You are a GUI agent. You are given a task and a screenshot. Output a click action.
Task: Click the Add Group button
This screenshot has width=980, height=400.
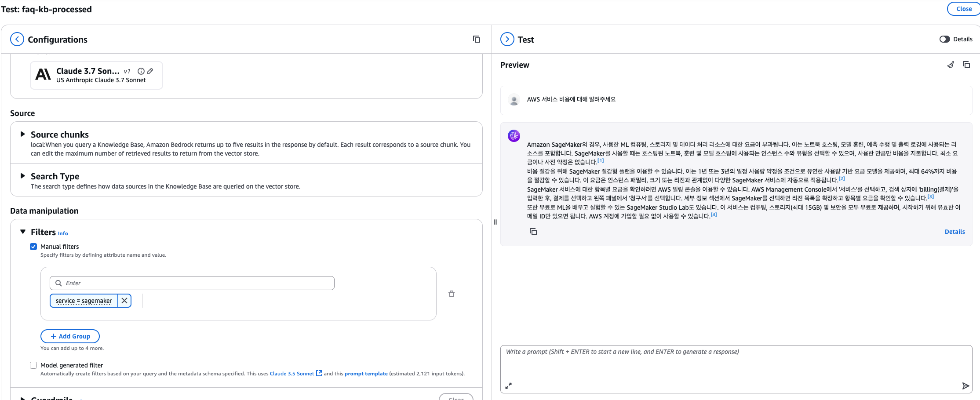[x=70, y=336]
